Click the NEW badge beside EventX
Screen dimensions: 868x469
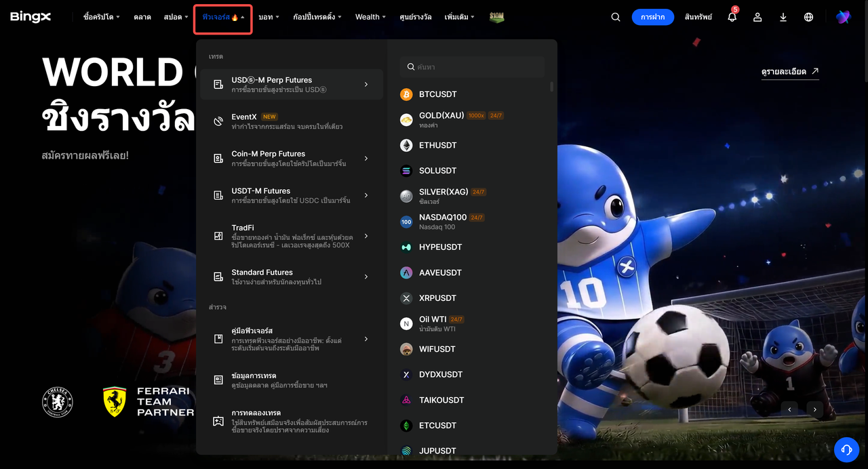269,117
